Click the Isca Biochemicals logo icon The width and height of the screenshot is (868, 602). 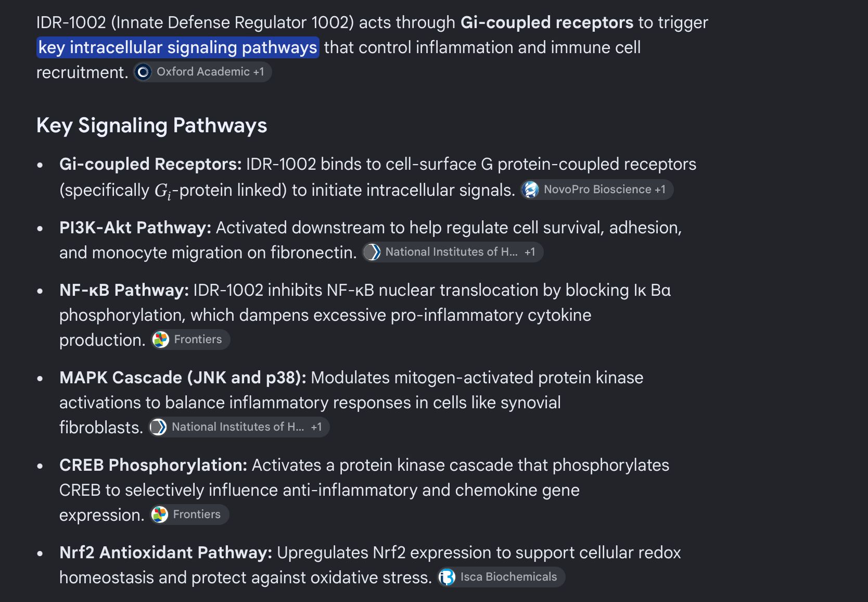[446, 577]
